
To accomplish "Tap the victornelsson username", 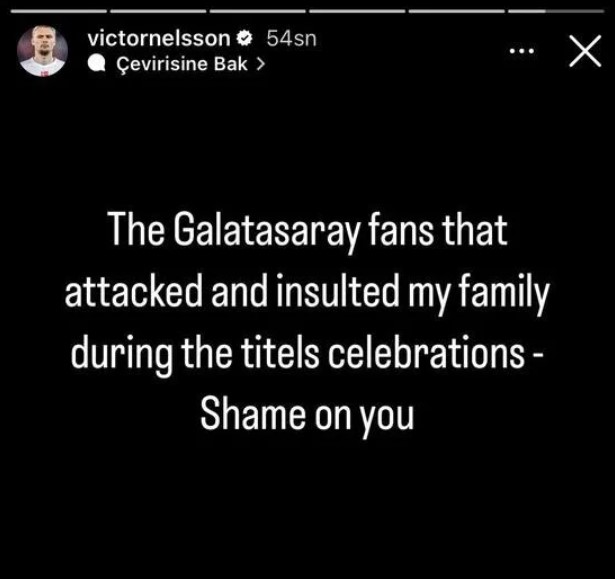I will click(159, 38).
